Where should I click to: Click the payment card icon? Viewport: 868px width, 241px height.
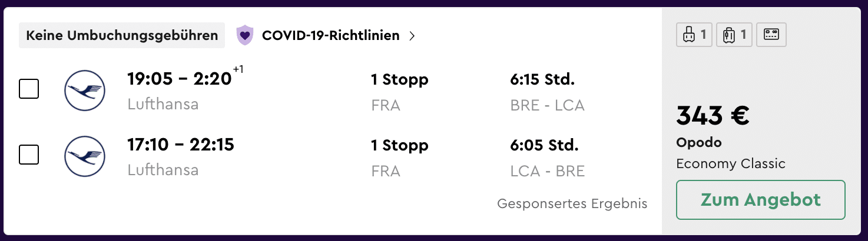point(771,35)
